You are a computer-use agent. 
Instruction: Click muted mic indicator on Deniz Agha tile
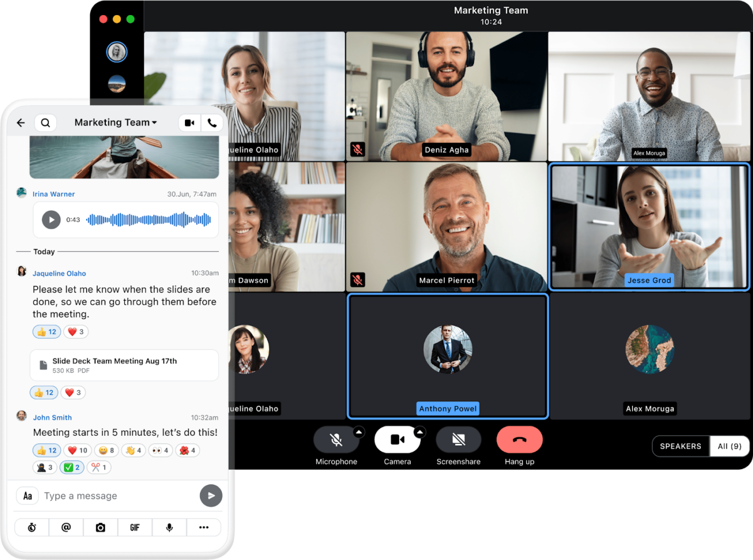[x=358, y=150]
